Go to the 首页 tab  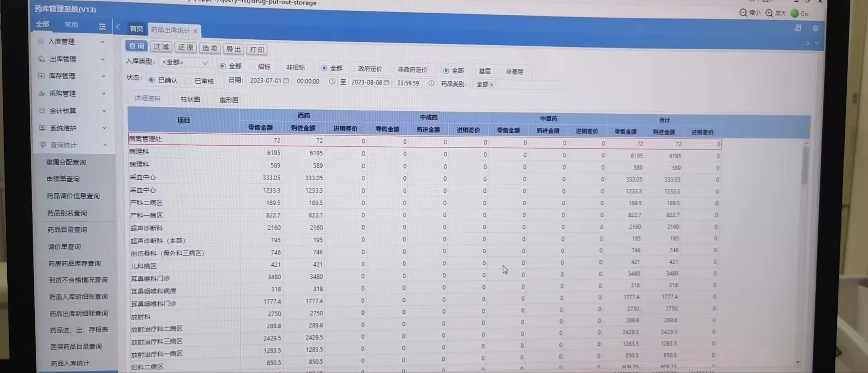click(136, 28)
